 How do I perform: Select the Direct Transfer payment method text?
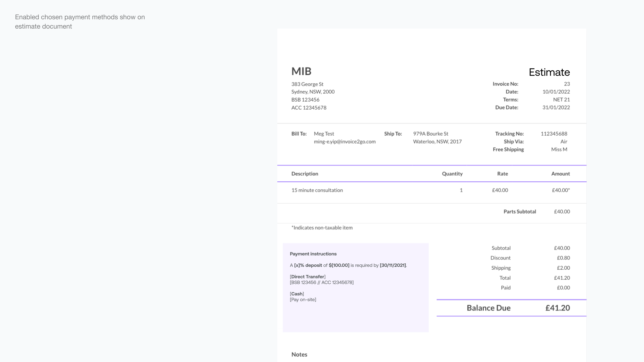(308, 276)
